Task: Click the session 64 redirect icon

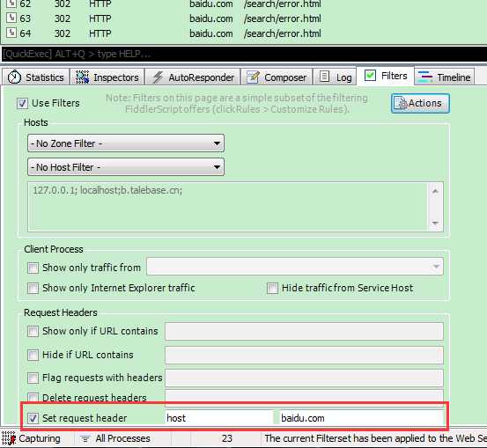Action: (11, 33)
